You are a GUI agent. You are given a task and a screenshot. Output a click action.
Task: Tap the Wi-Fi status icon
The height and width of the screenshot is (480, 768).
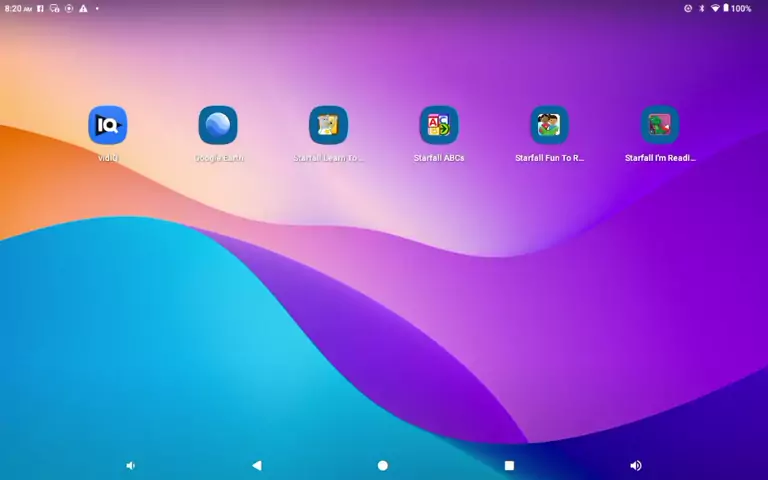[x=715, y=8]
